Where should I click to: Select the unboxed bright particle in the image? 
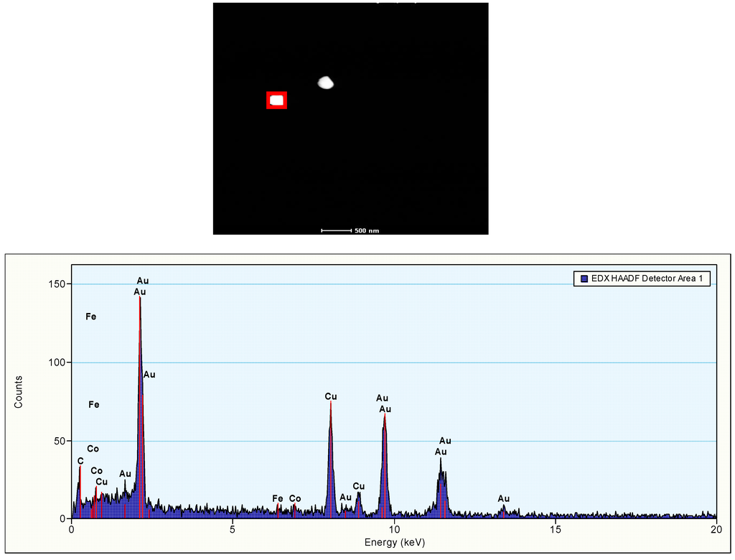tap(326, 83)
